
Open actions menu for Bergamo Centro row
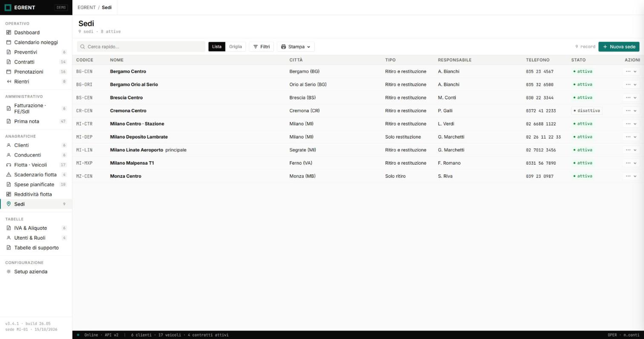631,72
